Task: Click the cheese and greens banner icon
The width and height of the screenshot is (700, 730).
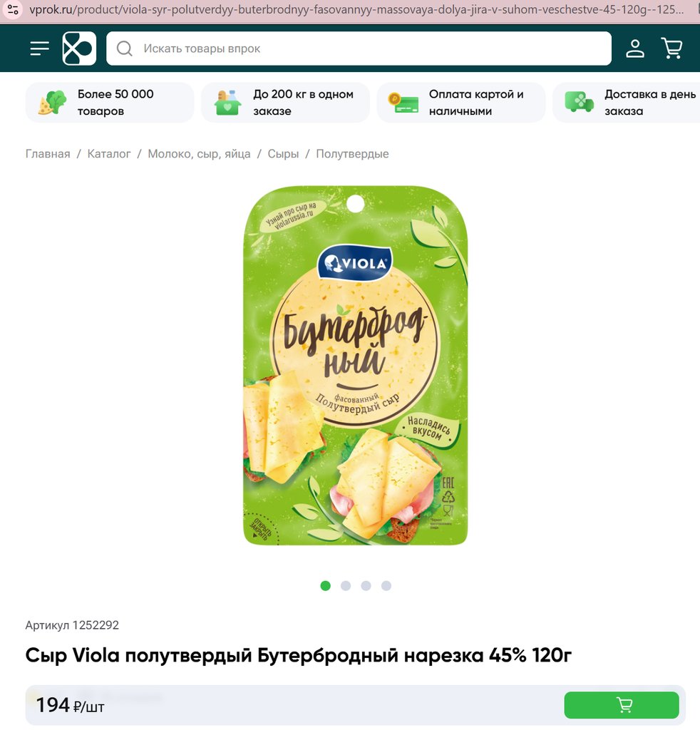Action: pyautogui.click(x=51, y=103)
